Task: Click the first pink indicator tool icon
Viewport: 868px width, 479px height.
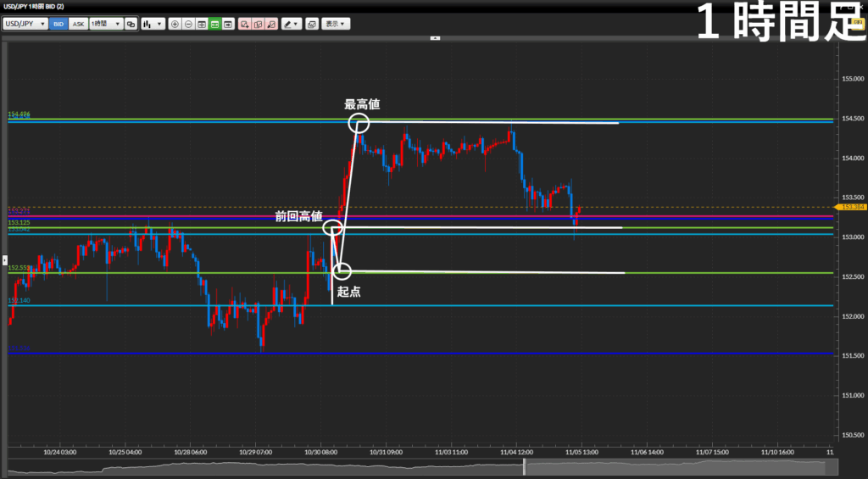Action: click(244, 25)
